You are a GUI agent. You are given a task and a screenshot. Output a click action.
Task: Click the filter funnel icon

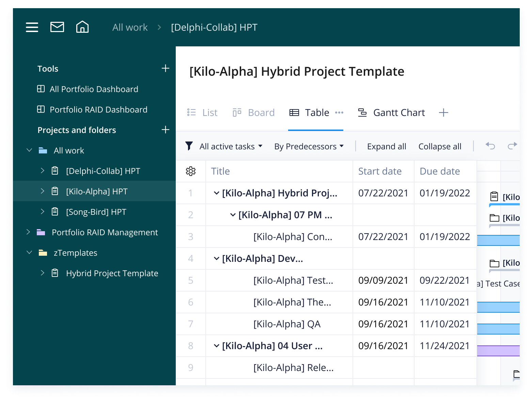pos(189,146)
